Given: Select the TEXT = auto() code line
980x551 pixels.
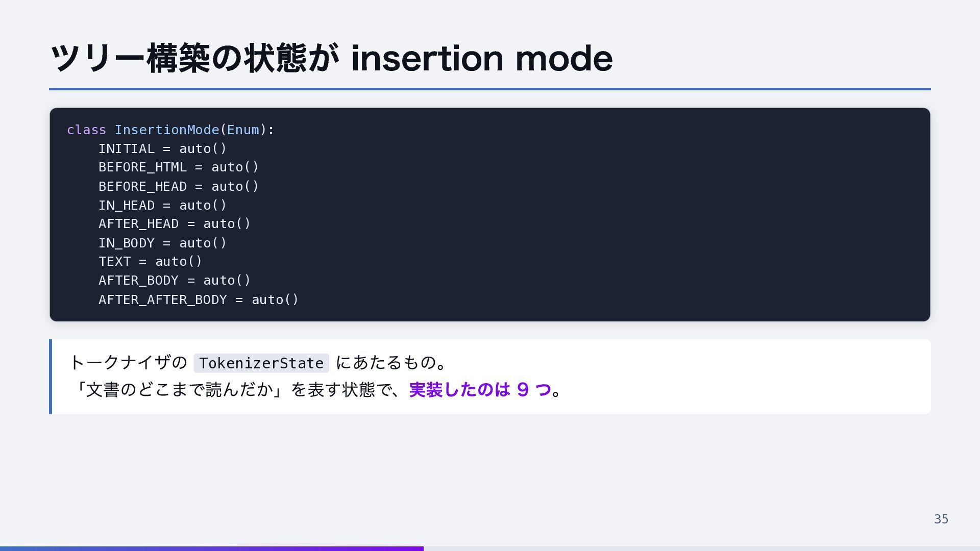Looking at the screenshot, I should click(151, 262).
